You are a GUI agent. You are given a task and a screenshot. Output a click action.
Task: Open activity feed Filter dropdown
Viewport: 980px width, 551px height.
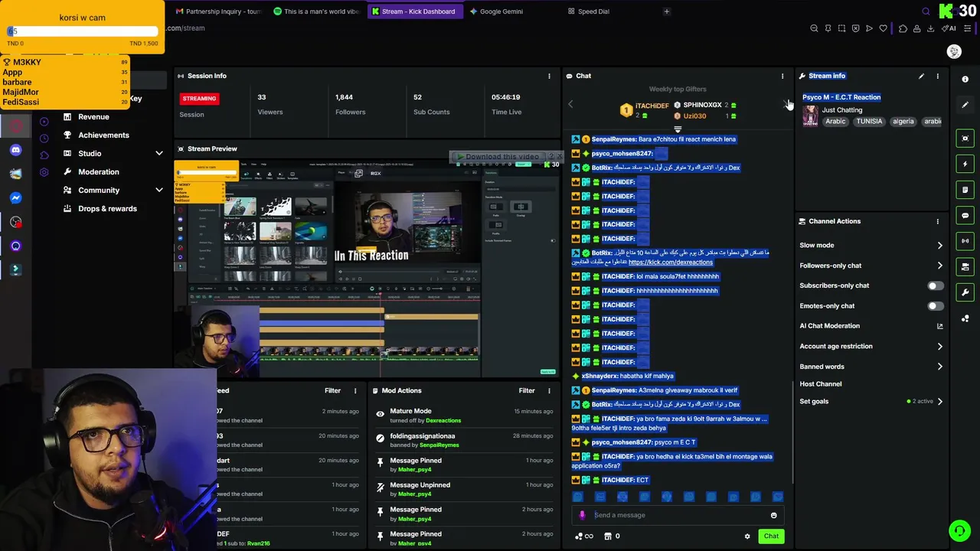tap(332, 390)
